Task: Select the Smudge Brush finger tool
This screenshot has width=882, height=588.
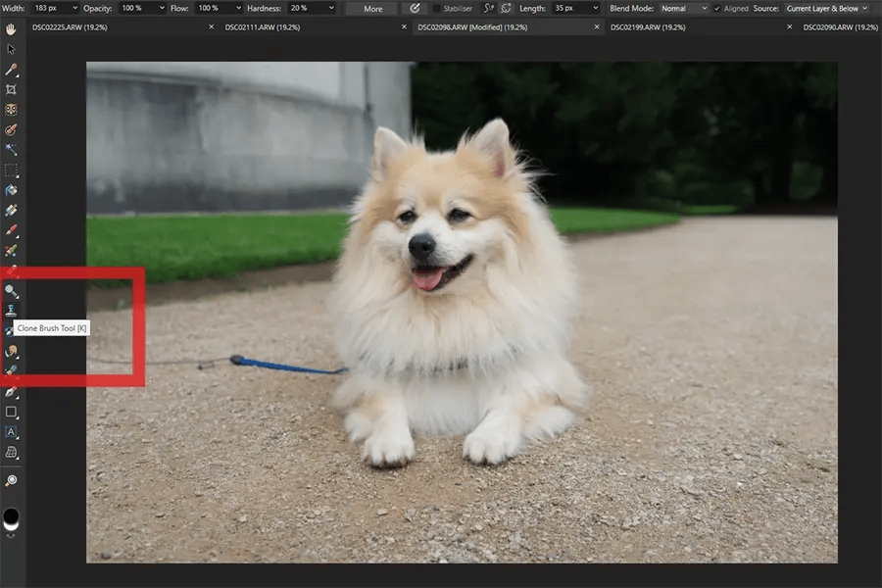Action: pyautogui.click(x=11, y=351)
